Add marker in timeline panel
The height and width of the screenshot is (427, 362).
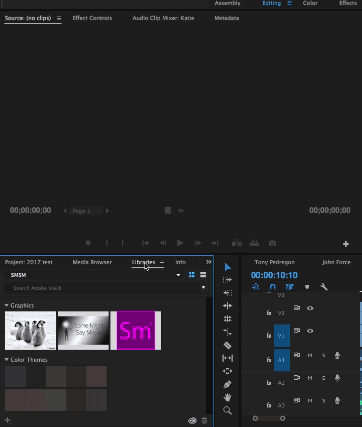307,287
